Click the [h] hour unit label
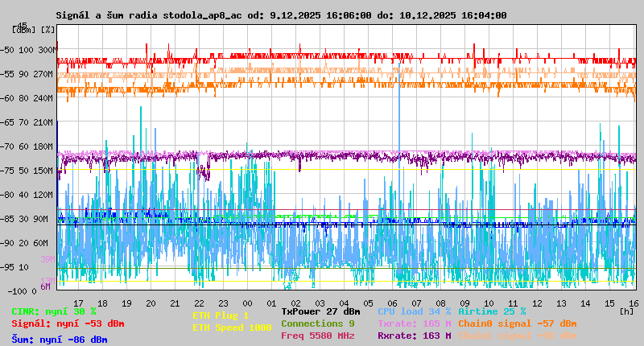Viewport: 644px width, 346px height. [626, 310]
